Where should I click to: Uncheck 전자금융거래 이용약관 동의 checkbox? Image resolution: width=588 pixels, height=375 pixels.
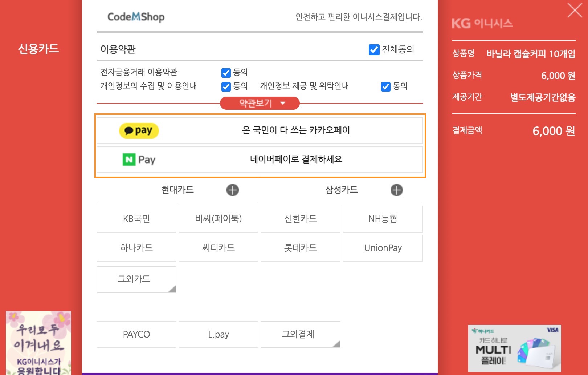tap(226, 73)
